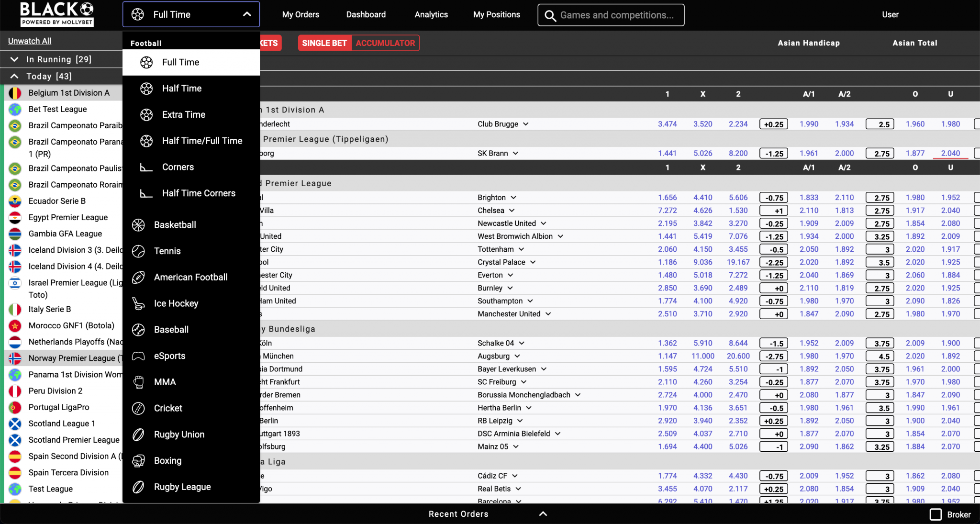Expand the In Running section
Screen dimensions: 980x524
[14, 59]
